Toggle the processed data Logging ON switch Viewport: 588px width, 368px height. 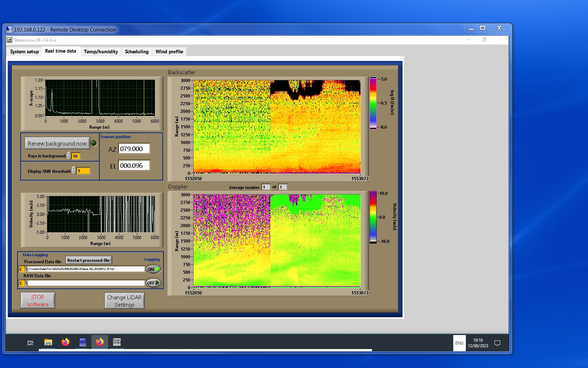pyautogui.click(x=153, y=269)
